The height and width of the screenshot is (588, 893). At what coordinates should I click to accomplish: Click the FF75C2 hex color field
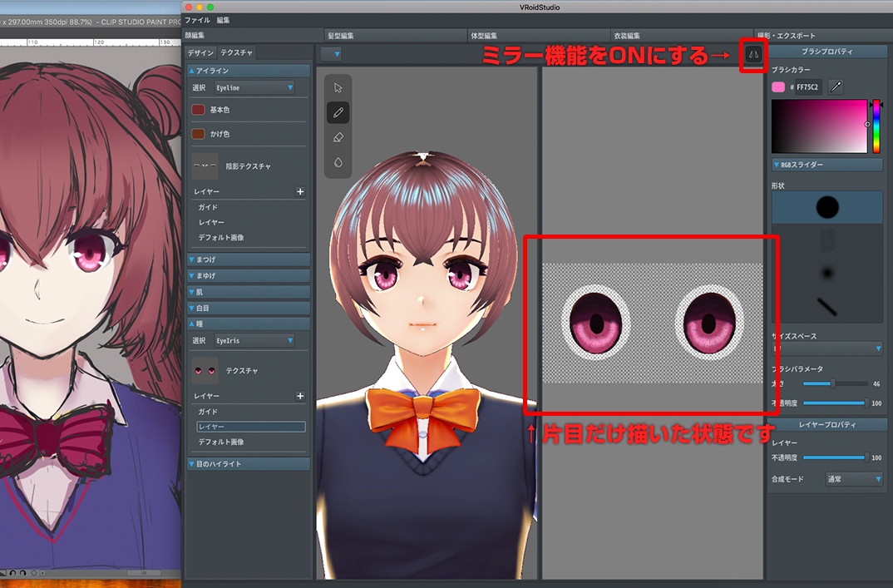808,87
